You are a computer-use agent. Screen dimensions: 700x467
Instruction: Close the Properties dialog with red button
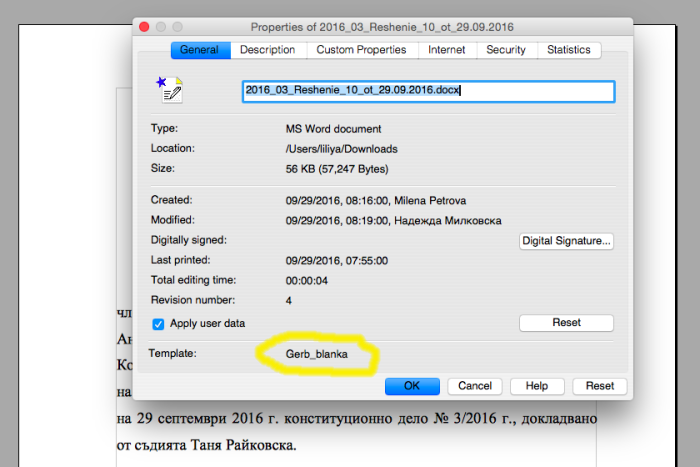pyautogui.click(x=144, y=27)
